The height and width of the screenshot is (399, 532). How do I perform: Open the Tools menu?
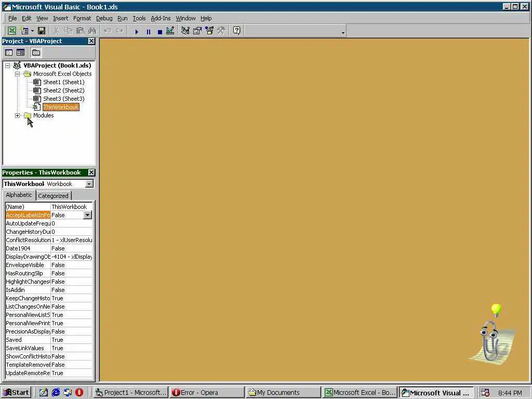coord(139,18)
